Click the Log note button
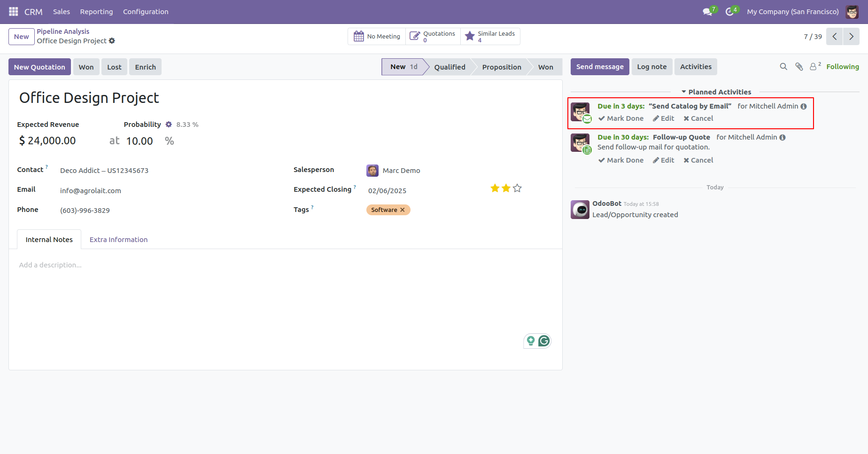Screen dimensions: 868x454 click(652, 67)
